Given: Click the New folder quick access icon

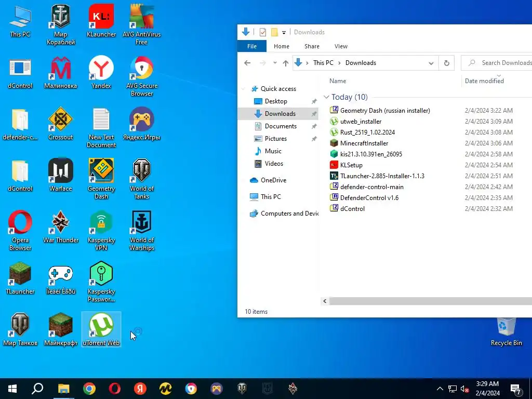Looking at the screenshot, I should click(x=274, y=32).
